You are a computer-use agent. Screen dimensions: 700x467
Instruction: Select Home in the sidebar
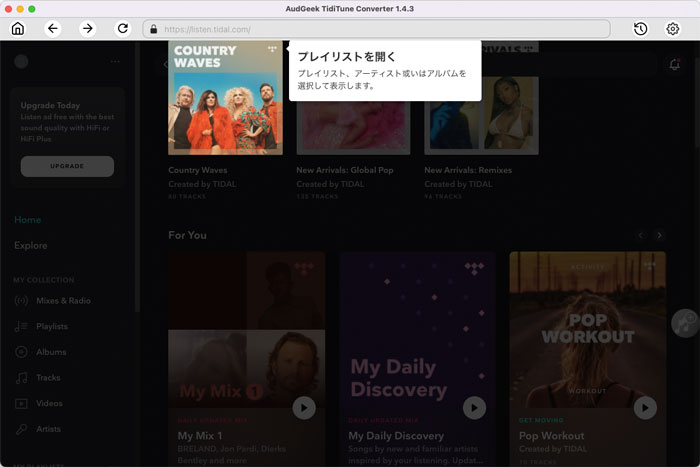(28, 220)
